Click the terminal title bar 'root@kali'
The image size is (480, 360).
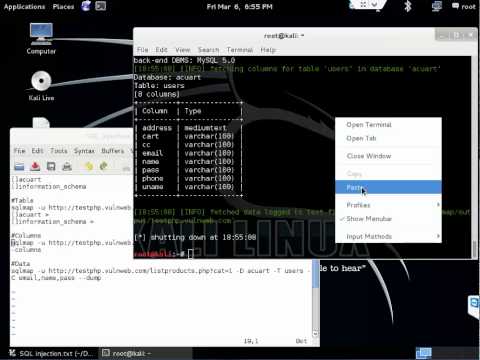click(x=284, y=36)
